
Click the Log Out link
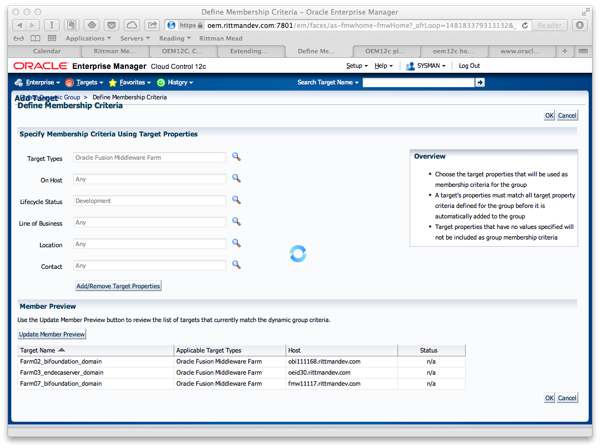point(469,66)
